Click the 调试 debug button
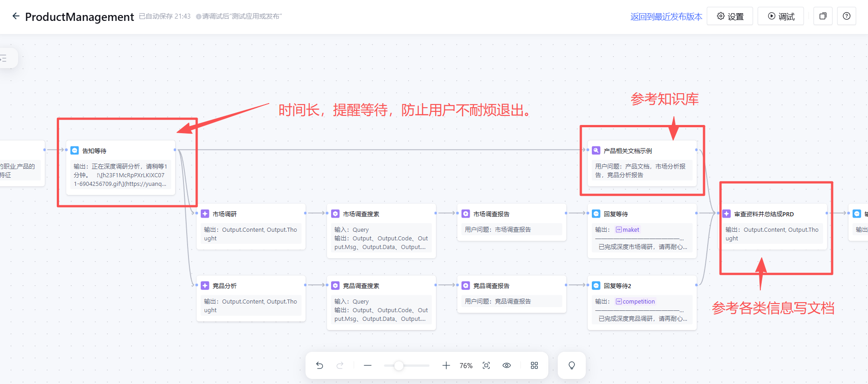The width and height of the screenshot is (868, 384). (x=781, y=16)
